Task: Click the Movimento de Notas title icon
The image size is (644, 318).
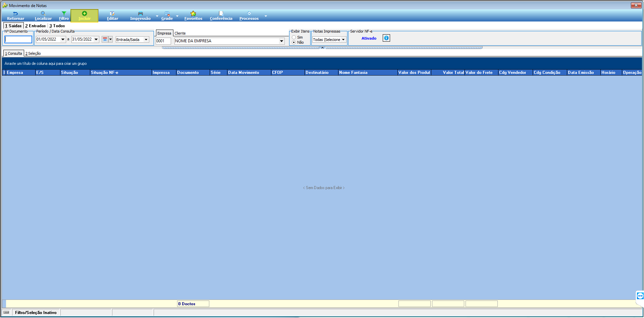Action: point(5,5)
